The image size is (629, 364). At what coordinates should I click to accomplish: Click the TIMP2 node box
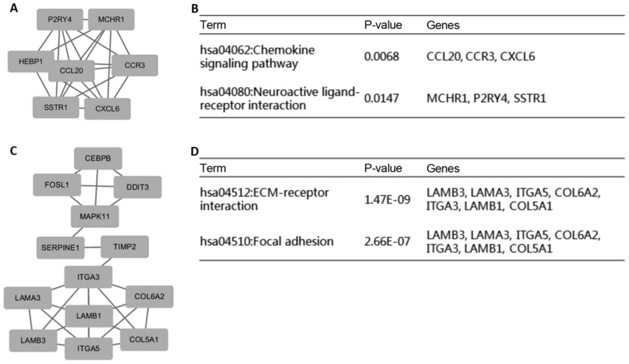[x=124, y=247]
